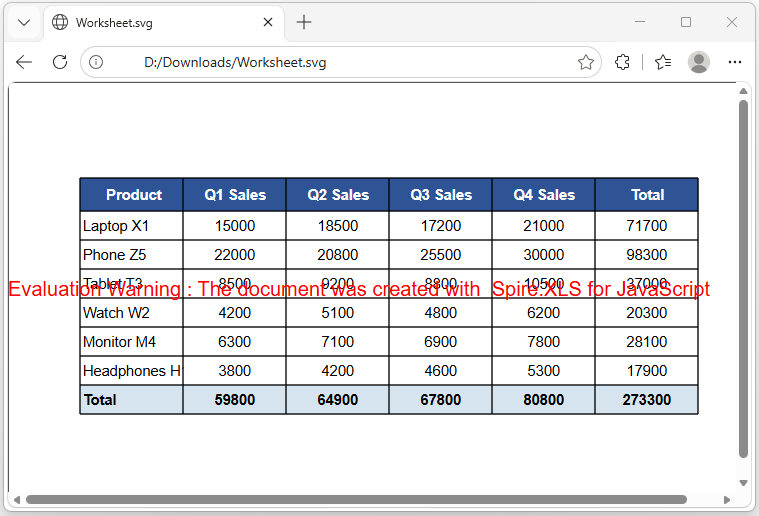Select the Worksheet.svg browser tab
759x516 pixels.
pos(164,23)
